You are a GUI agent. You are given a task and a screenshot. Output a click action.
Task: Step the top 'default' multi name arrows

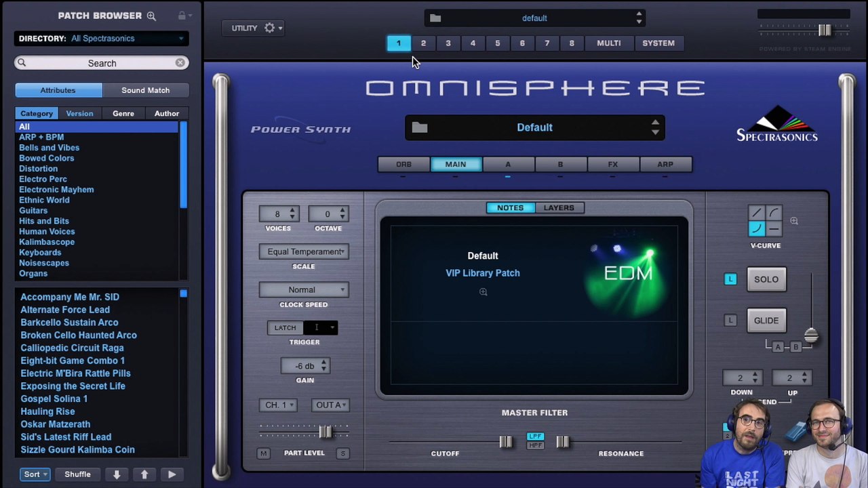pos(639,18)
